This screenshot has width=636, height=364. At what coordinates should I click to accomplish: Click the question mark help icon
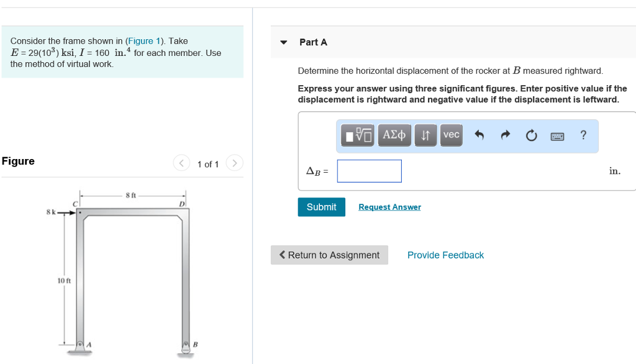[x=583, y=135]
